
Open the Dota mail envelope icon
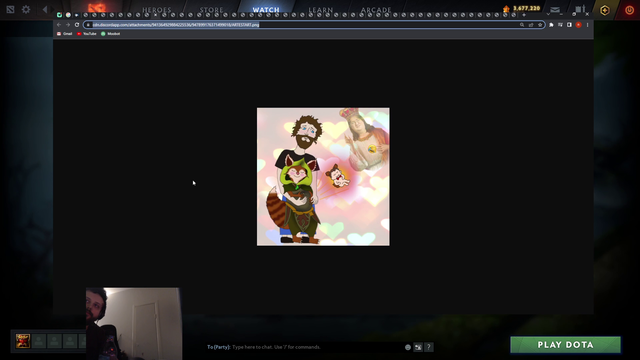(555, 9)
